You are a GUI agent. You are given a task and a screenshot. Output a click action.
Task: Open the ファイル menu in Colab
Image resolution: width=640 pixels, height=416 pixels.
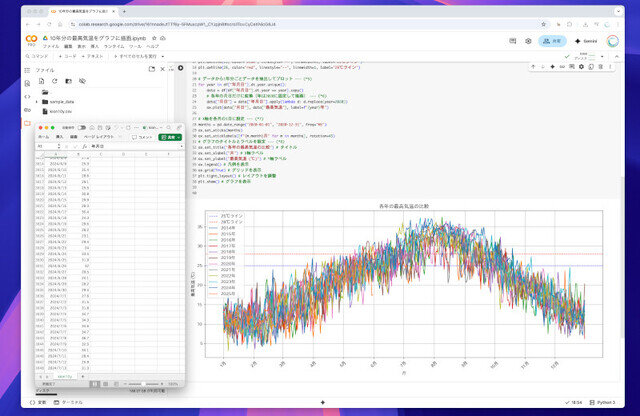click(x=51, y=47)
